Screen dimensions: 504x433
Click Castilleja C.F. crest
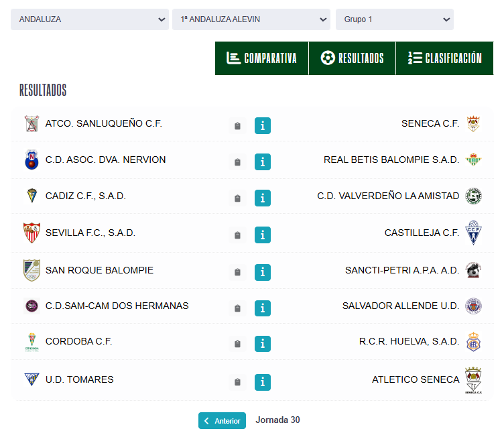tap(473, 233)
